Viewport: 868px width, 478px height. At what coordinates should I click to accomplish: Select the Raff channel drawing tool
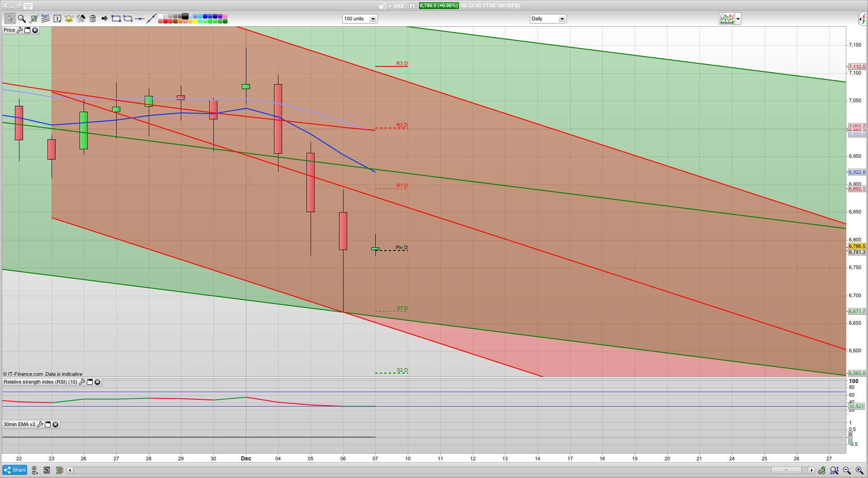[45, 19]
